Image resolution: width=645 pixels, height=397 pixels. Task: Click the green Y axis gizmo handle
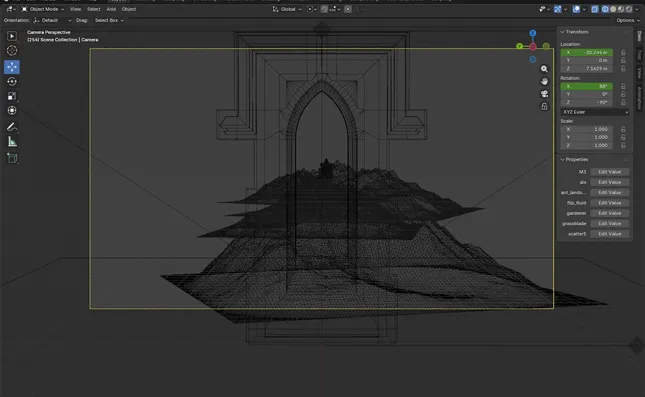click(x=520, y=46)
